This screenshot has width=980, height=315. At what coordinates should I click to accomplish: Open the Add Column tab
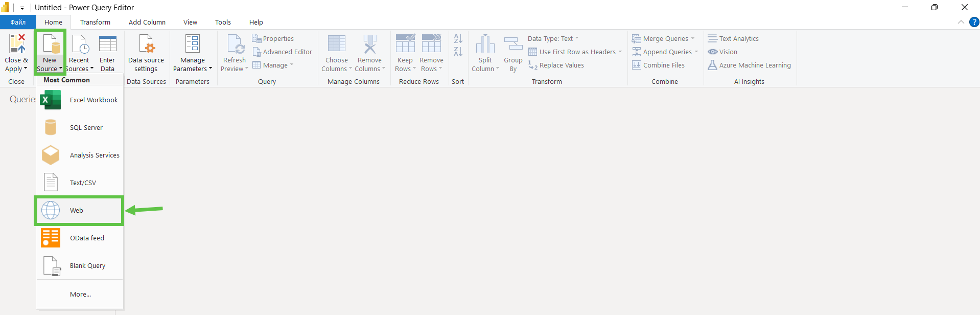[147, 22]
